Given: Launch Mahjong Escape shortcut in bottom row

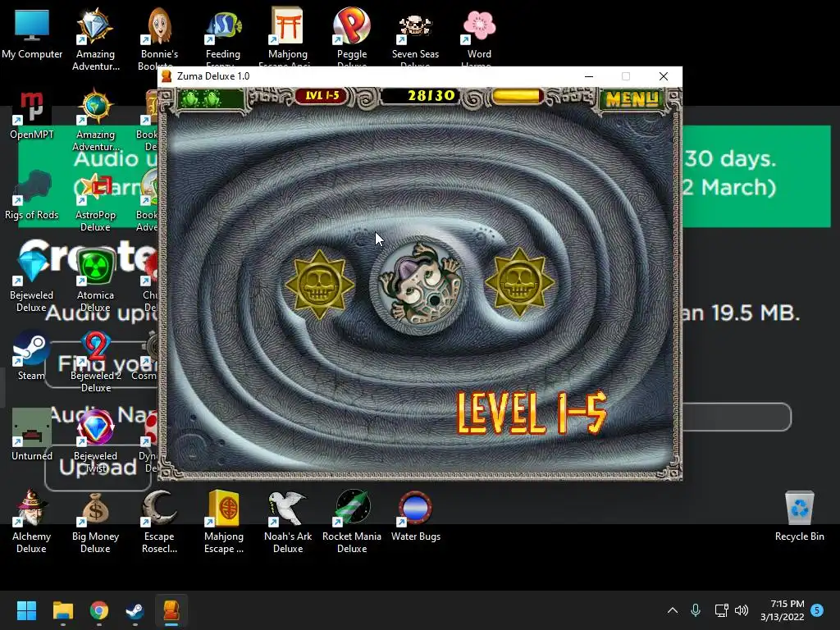Looking at the screenshot, I should [223, 523].
